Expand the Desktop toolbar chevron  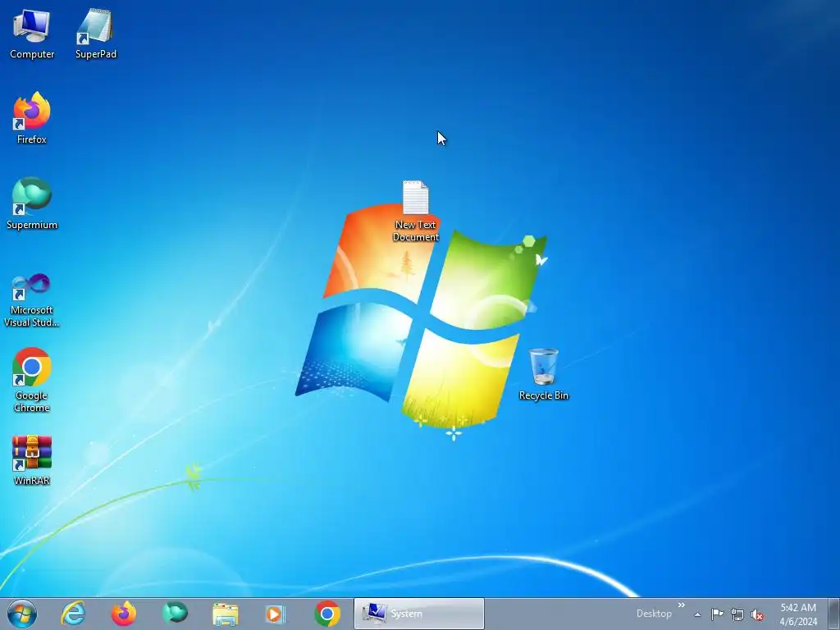pyautogui.click(x=682, y=605)
